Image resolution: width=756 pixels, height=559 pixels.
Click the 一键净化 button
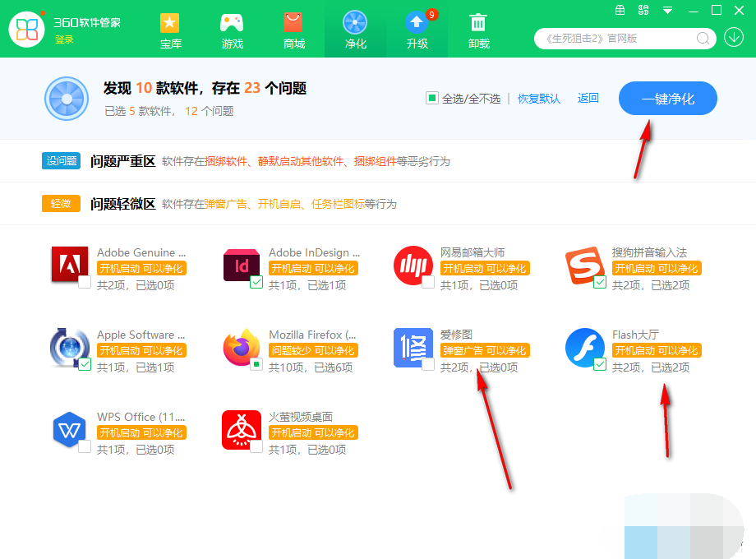(x=667, y=99)
